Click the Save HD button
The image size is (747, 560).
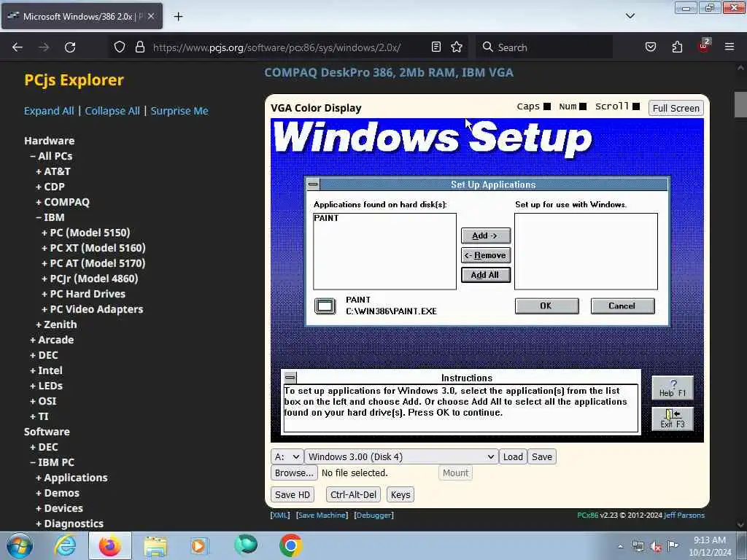pyautogui.click(x=292, y=495)
